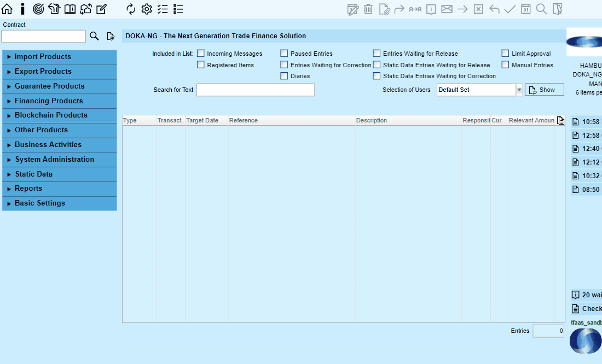The width and height of the screenshot is (602, 364).
Task: Toggle Entries Waiting for Correction checkbox
Action: point(284,65)
